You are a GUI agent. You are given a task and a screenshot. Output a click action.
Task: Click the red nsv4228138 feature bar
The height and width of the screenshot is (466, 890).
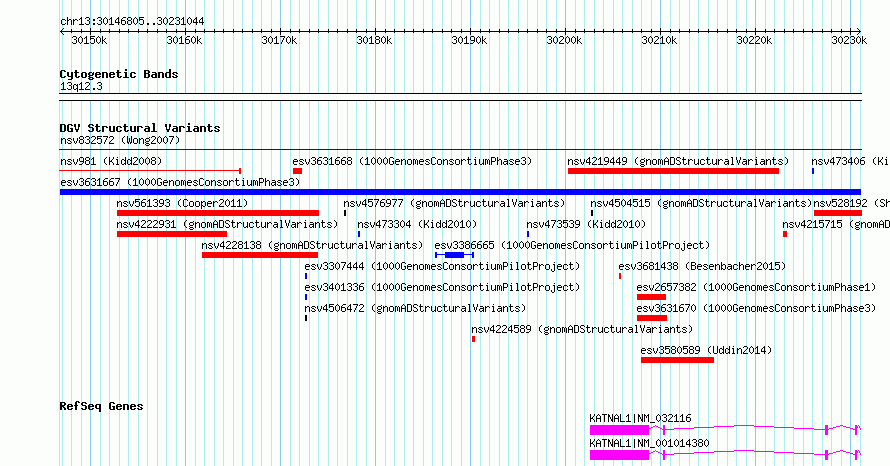tap(260, 255)
